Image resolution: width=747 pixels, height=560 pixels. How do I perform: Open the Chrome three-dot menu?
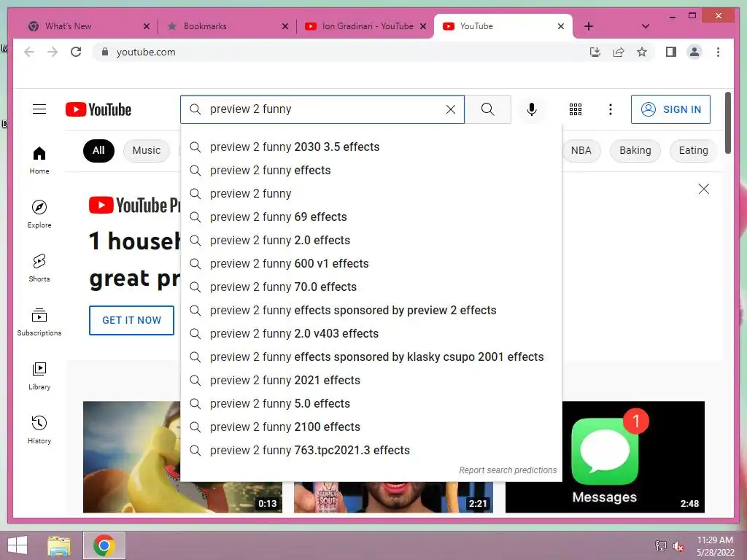[718, 52]
